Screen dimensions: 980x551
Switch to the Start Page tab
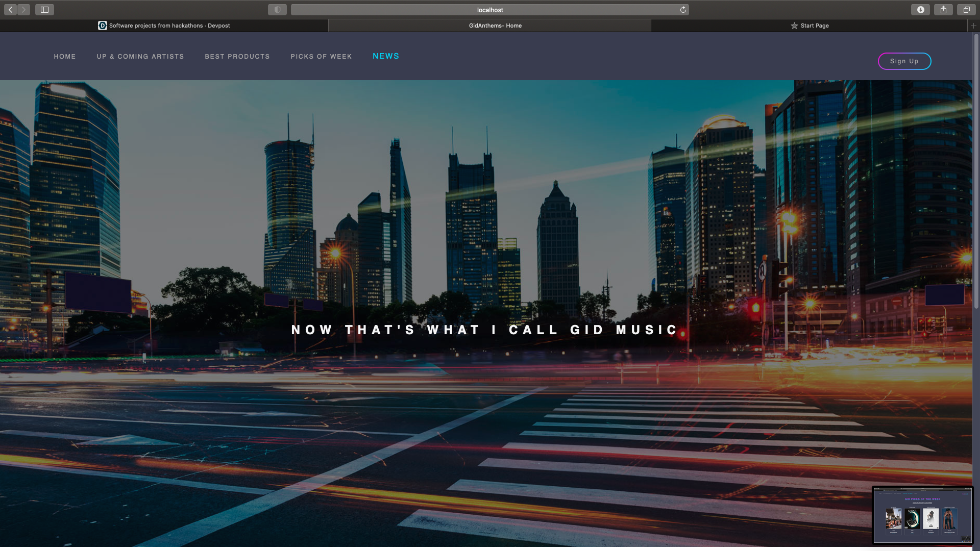point(810,26)
